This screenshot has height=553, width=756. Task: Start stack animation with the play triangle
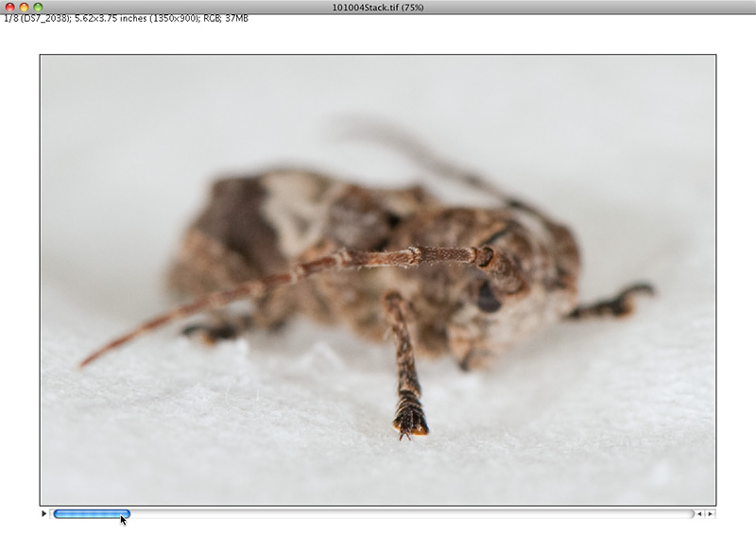[x=43, y=514]
